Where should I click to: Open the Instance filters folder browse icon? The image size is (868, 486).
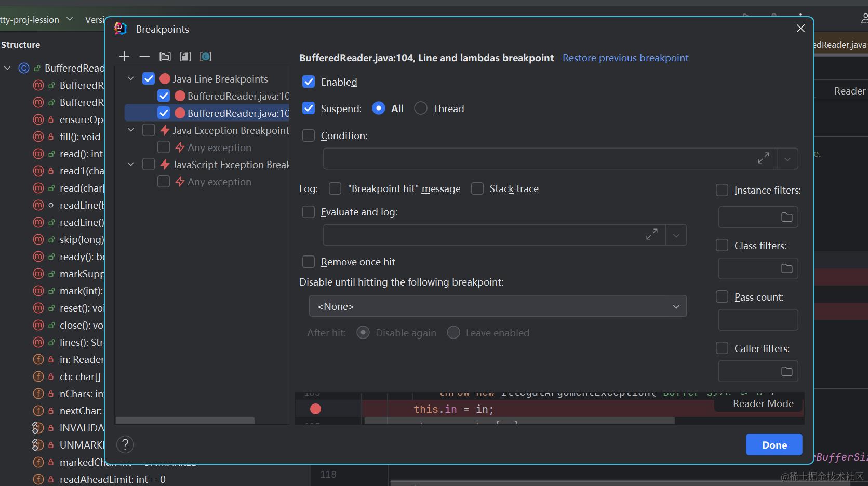(787, 217)
